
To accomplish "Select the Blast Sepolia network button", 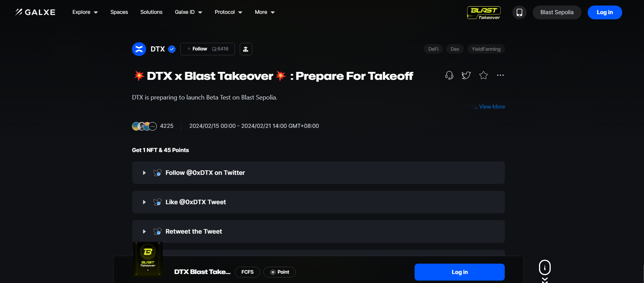I will pyautogui.click(x=557, y=12).
